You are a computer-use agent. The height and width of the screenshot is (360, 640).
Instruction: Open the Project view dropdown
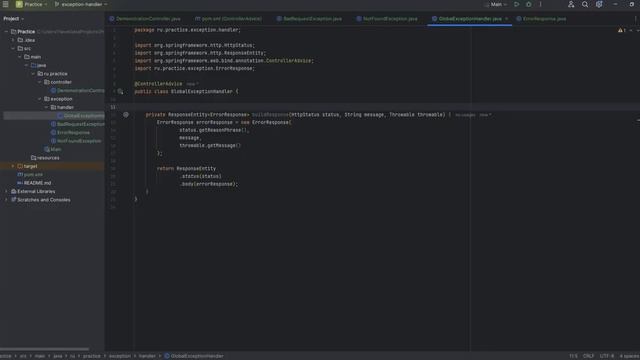coord(13,18)
